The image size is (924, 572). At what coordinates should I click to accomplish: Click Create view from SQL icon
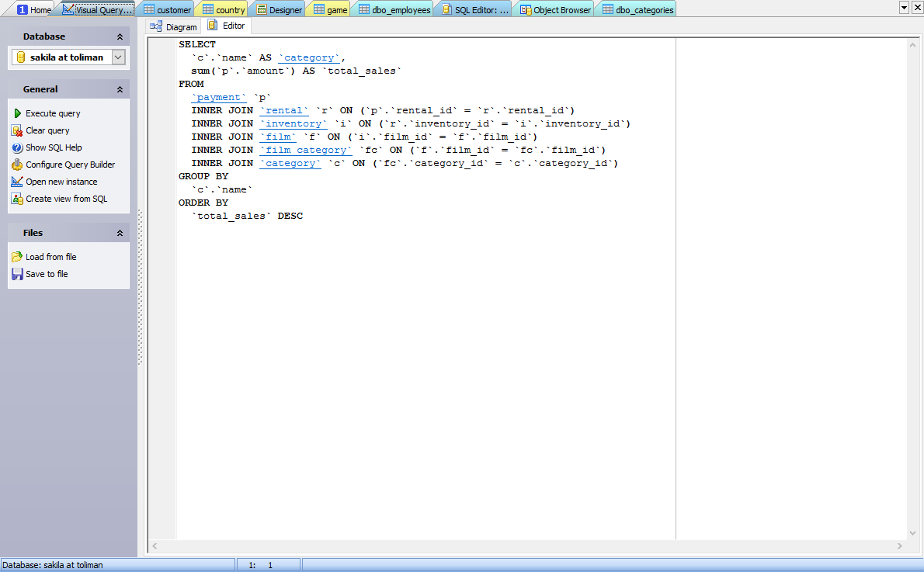17,199
